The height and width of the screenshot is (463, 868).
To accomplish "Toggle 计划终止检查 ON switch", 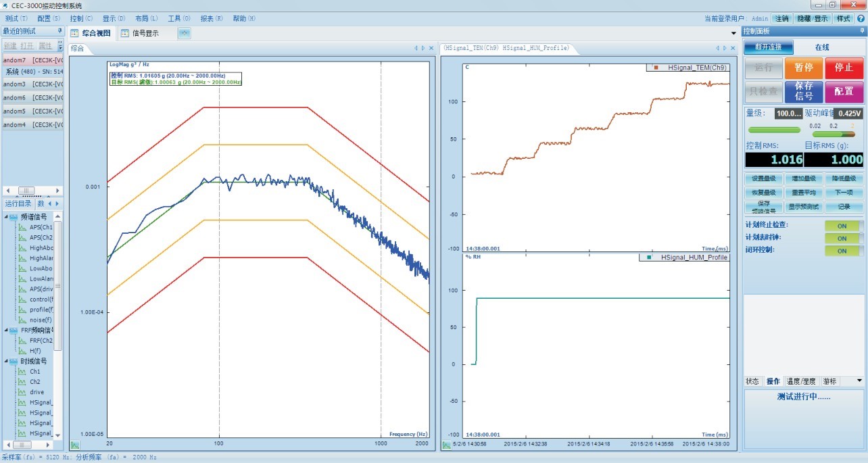I will [x=842, y=226].
